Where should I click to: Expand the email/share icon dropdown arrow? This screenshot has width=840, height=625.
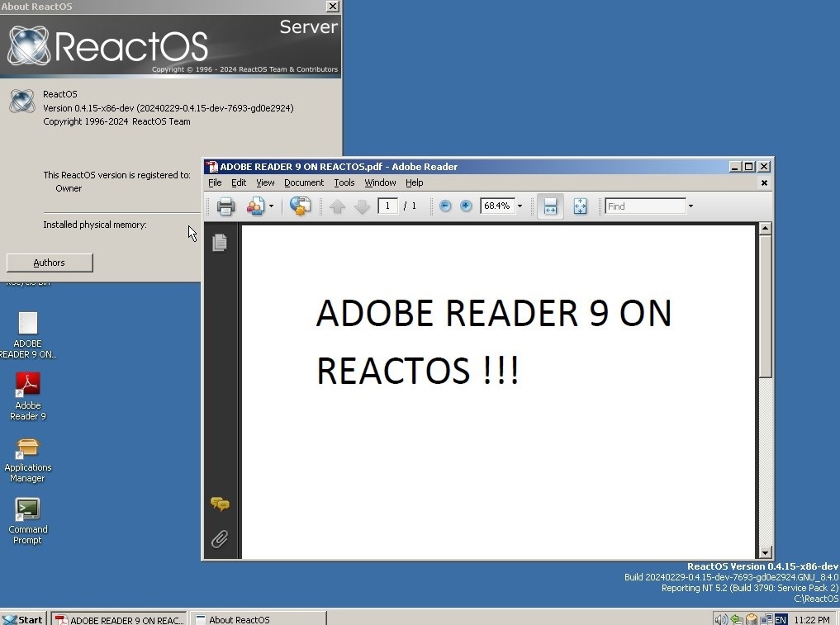(271, 206)
